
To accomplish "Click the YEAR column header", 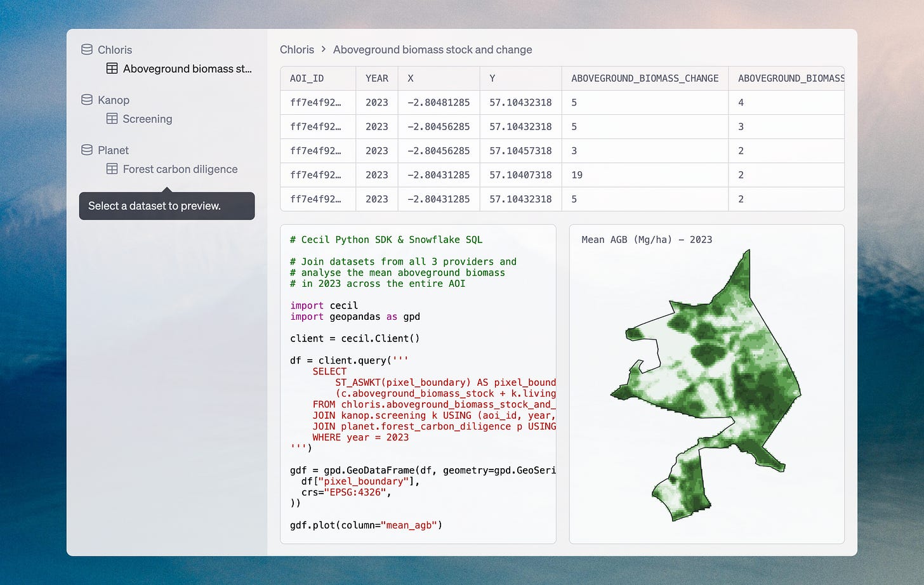I will pyautogui.click(x=377, y=79).
